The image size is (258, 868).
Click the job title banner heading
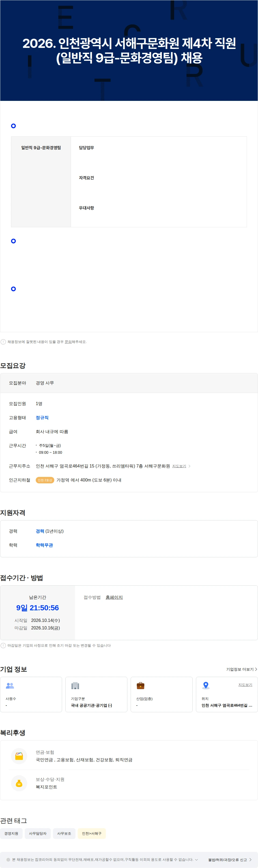129,51
